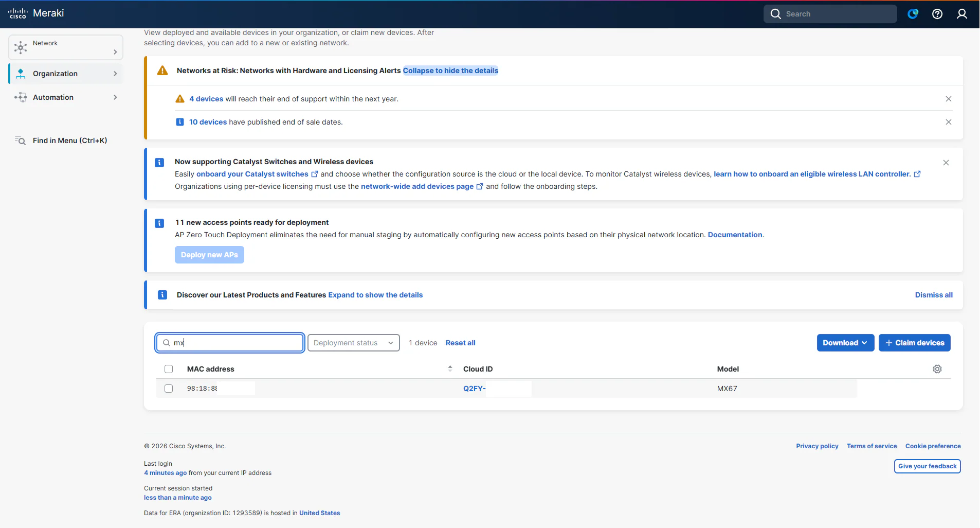This screenshot has height=528, width=980.
Task: Open the Download dropdown button
Action: click(x=845, y=343)
